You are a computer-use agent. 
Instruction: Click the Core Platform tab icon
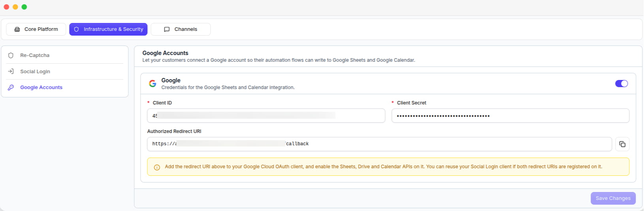point(17,29)
